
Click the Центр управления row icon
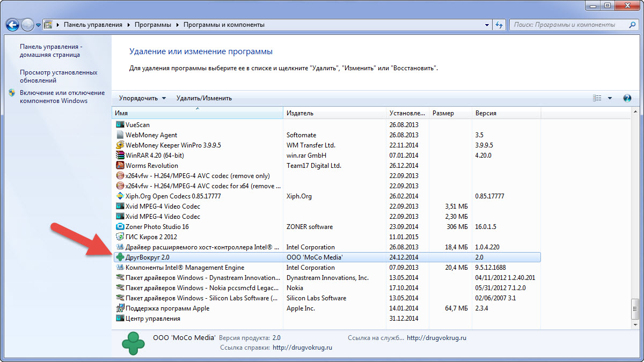120,319
